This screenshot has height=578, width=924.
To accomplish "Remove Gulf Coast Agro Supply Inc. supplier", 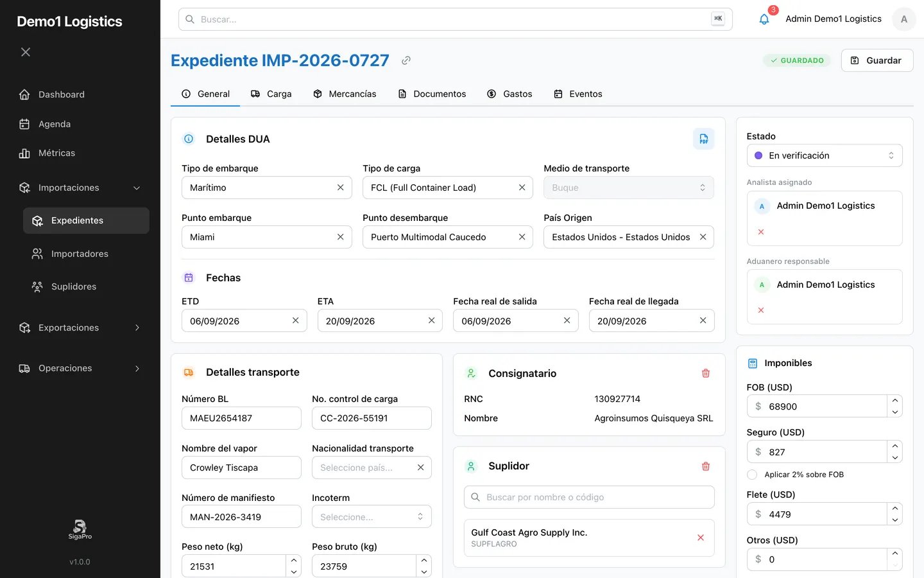I will (701, 538).
